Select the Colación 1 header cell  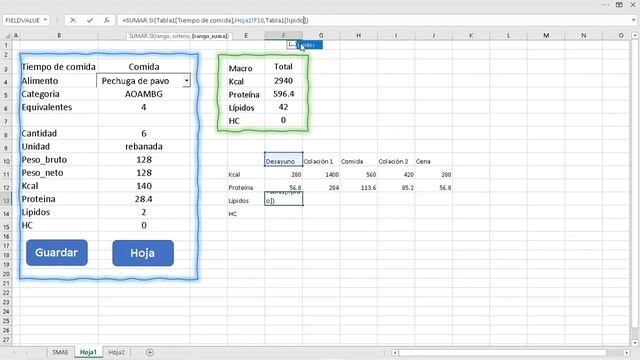321,160
